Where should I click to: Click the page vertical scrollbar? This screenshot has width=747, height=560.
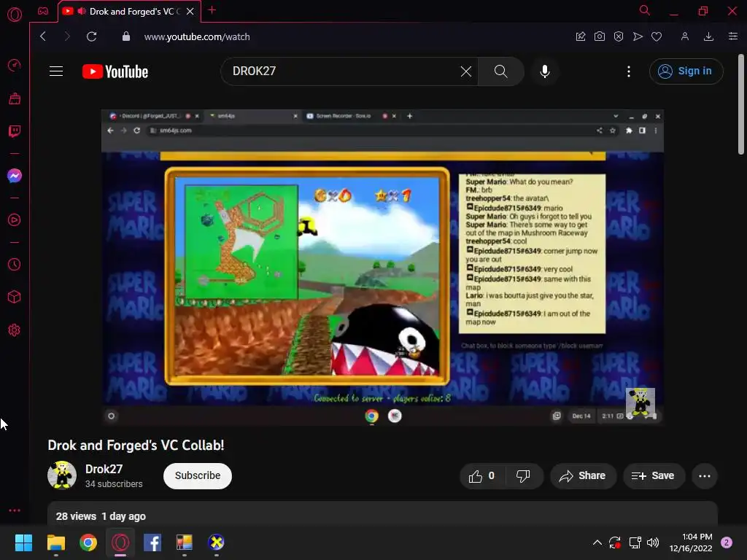click(741, 105)
